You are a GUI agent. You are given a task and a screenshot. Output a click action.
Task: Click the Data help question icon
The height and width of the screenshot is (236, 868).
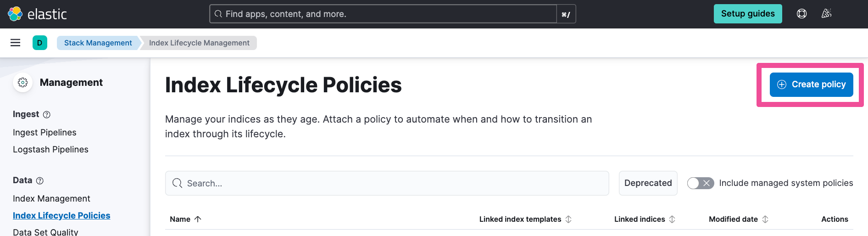(40, 181)
